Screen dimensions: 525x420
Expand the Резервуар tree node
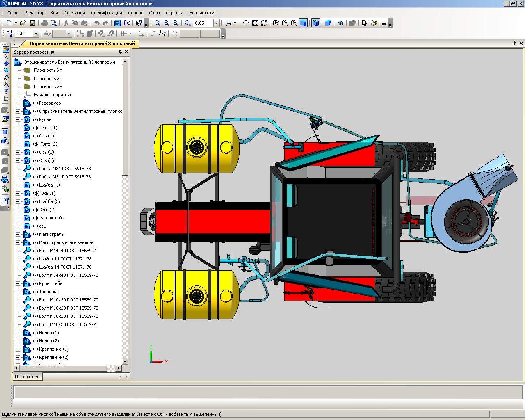coord(18,103)
